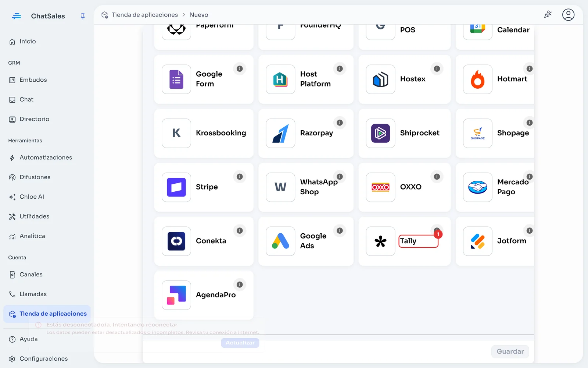Click the Google Ads logo icon

pos(280,241)
